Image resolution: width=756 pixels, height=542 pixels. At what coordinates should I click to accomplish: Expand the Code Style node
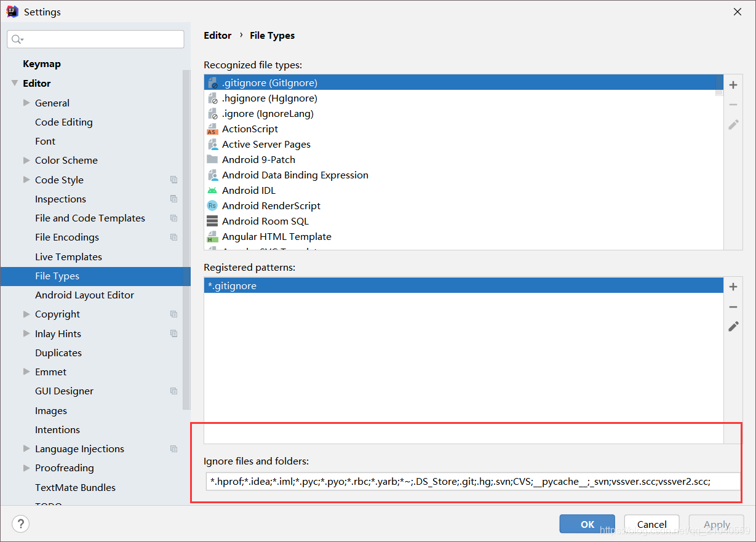26,180
